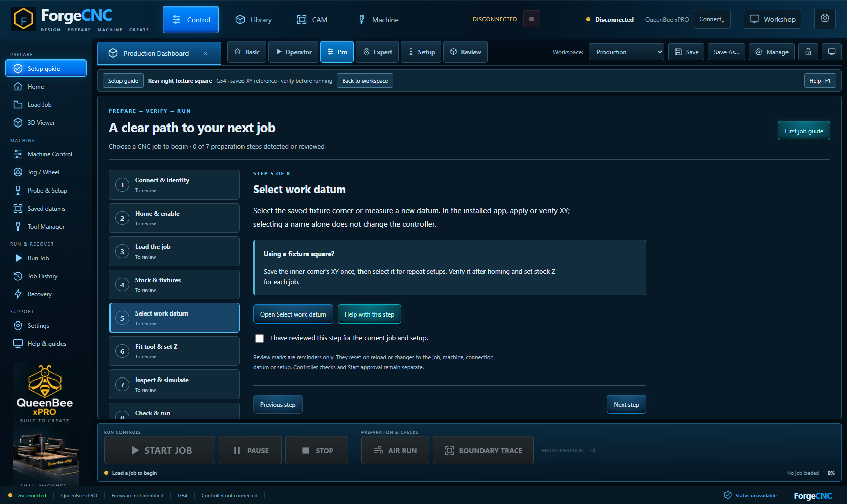Image resolution: width=847 pixels, height=504 pixels.
Task: Click the AIR RUN button
Action: pyautogui.click(x=395, y=450)
